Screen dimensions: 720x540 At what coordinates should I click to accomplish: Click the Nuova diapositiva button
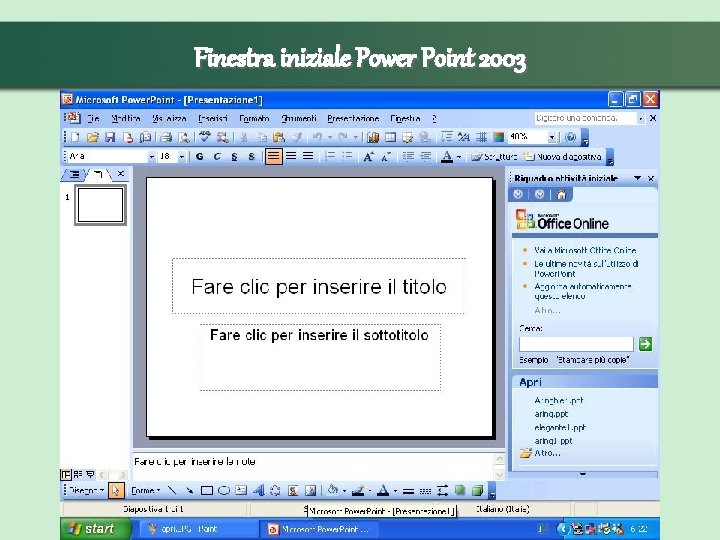[563, 157]
